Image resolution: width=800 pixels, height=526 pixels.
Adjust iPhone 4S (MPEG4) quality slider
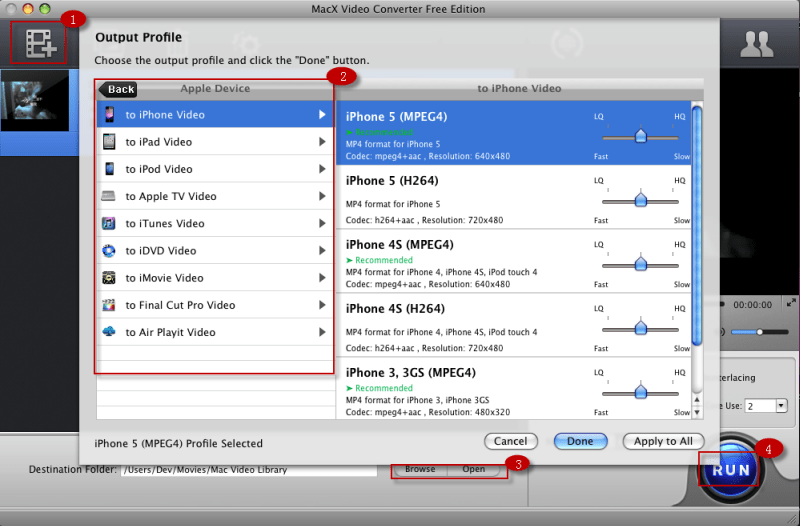[640, 265]
